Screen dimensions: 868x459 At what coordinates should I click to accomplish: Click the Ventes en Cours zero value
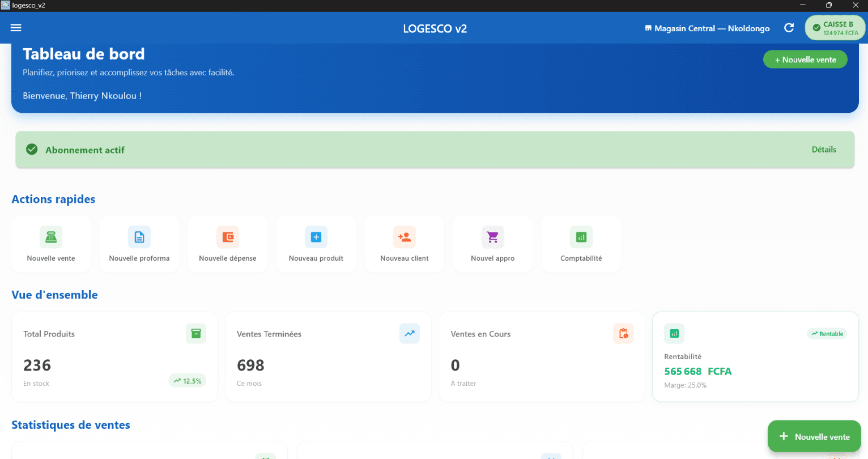(455, 365)
